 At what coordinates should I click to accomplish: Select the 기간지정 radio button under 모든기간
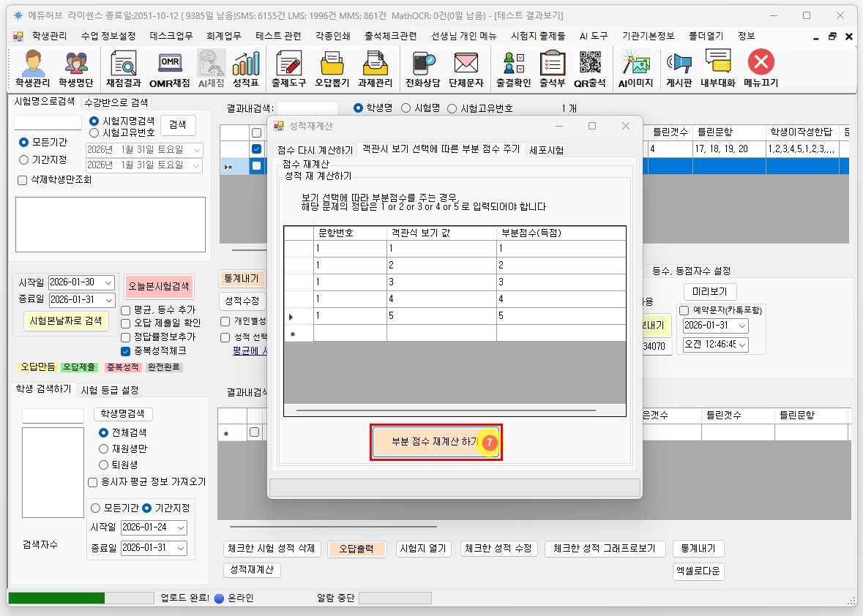point(24,159)
